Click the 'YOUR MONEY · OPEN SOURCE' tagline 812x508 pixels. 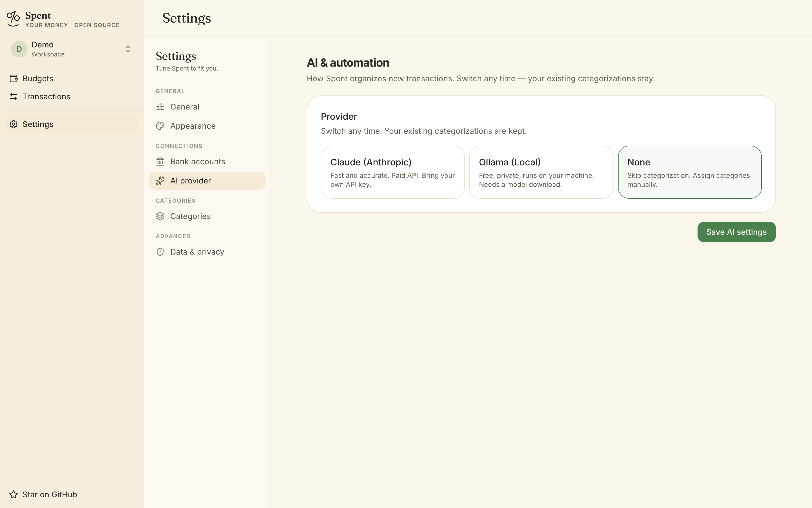[x=72, y=25]
